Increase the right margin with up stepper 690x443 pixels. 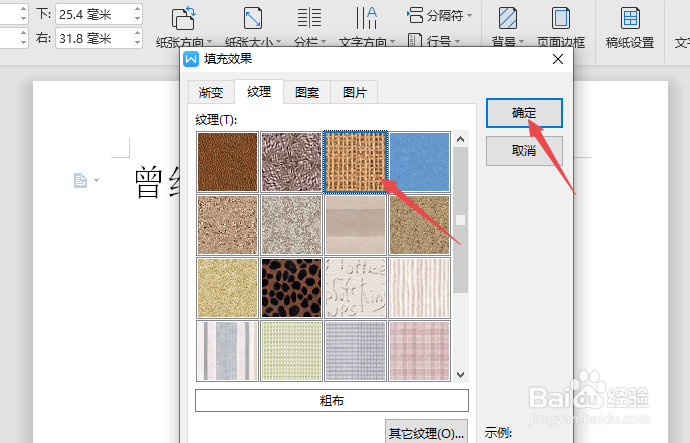(138, 33)
